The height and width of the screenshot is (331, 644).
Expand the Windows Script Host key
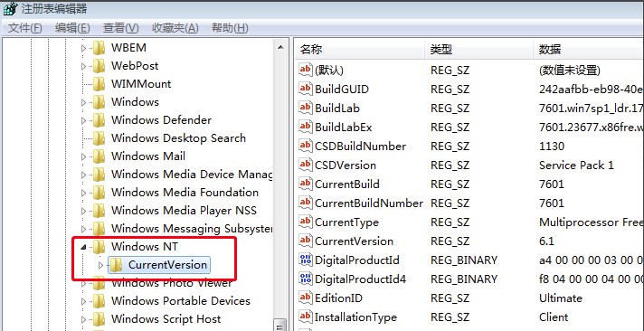coord(84,319)
